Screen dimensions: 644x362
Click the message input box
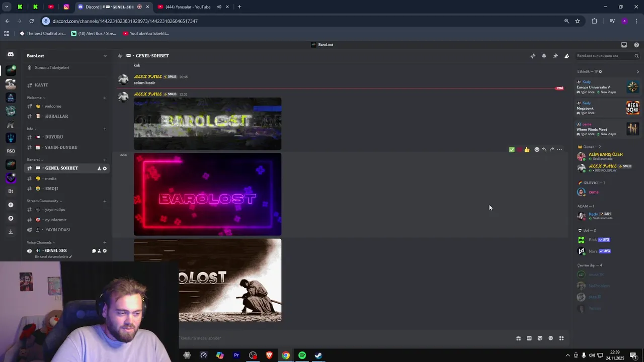click(342, 338)
